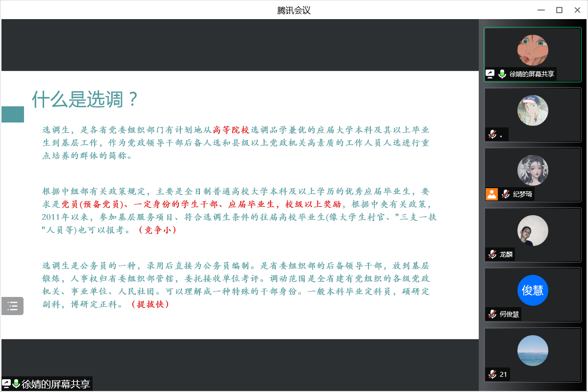588x392 pixels.
Task: Click the teal rectangle left of slide title
Action: pyautogui.click(x=13, y=114)
